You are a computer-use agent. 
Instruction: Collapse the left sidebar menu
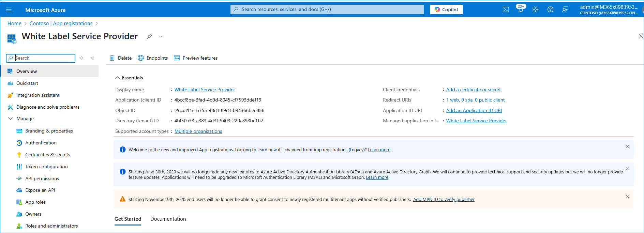point(92,58)
